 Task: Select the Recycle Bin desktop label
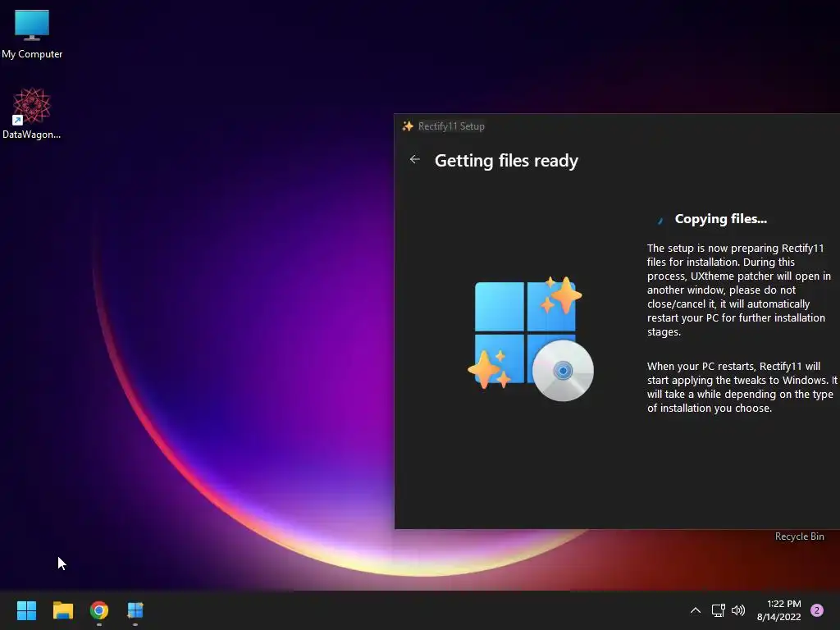799,536
